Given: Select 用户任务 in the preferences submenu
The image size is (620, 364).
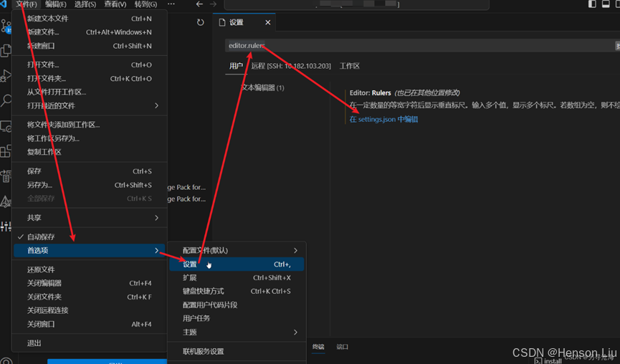Looking at the screenshot, I should pyautogui.click(x=237, y=319).
